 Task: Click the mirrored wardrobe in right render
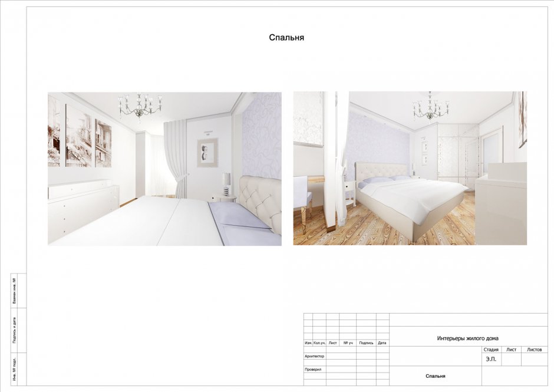[457, 152]
